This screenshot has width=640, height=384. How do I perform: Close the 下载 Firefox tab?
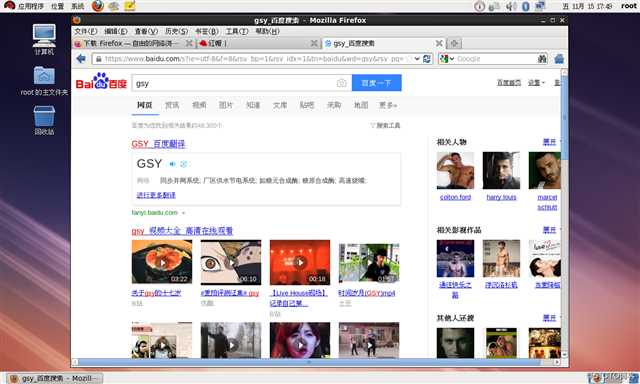tap(189, 43)
